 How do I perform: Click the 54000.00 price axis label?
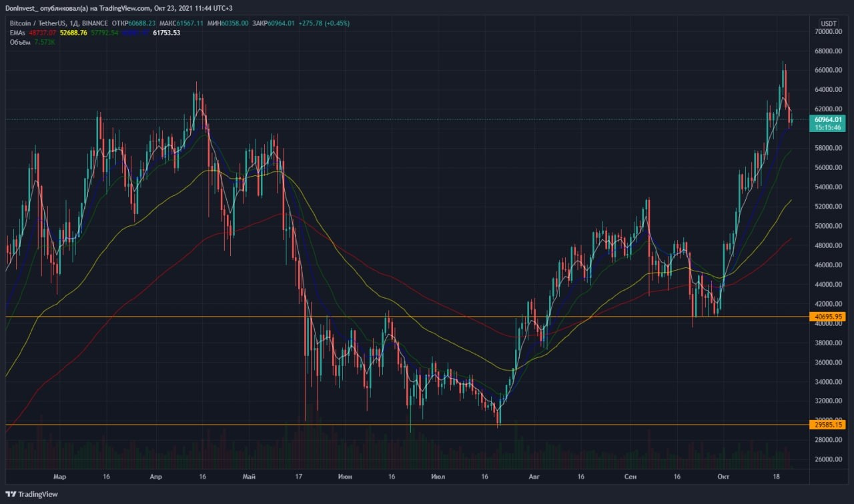pyautogui.click(x=828, y=187)
